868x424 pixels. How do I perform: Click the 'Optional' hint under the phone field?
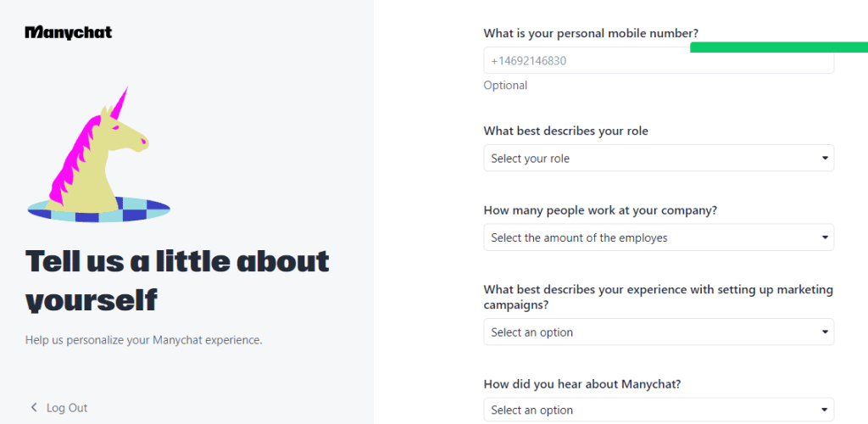click(x=505, y=86)
